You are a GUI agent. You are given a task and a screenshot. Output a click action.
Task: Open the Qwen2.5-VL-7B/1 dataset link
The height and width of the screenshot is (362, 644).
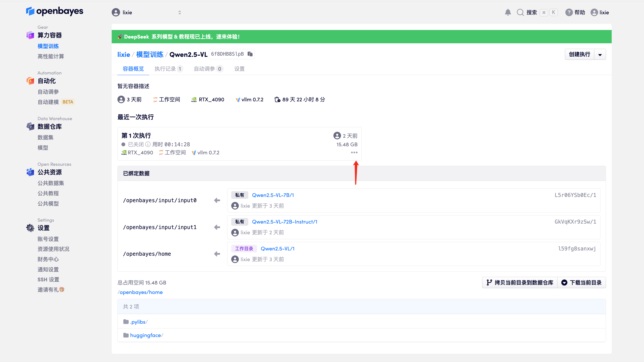coord(273,195)
